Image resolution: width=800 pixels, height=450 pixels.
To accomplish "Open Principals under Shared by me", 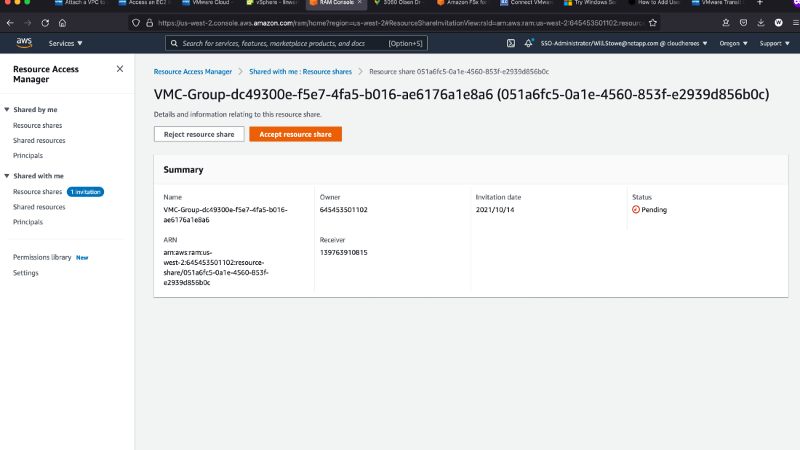I will click(28, 156).
